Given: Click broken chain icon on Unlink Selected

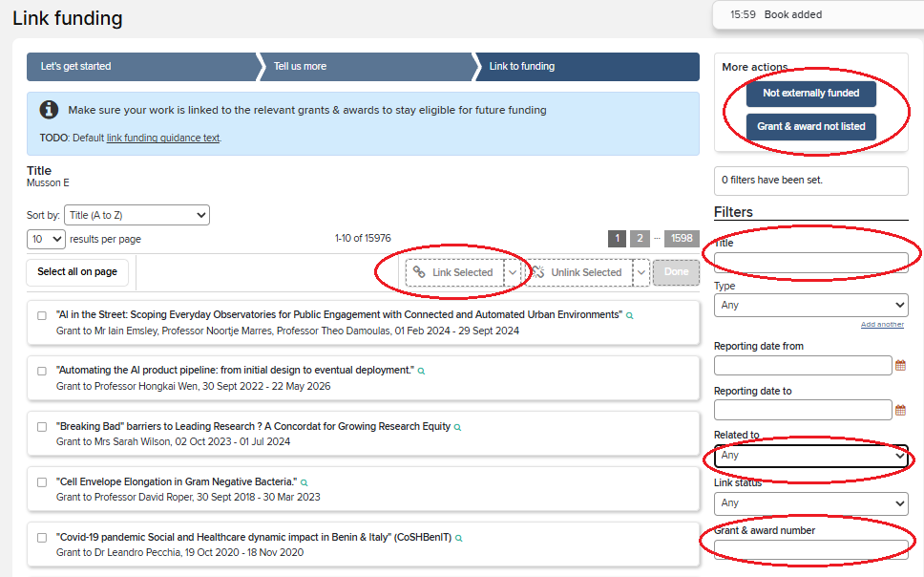Looking at the screenshot, I should 538,272.
